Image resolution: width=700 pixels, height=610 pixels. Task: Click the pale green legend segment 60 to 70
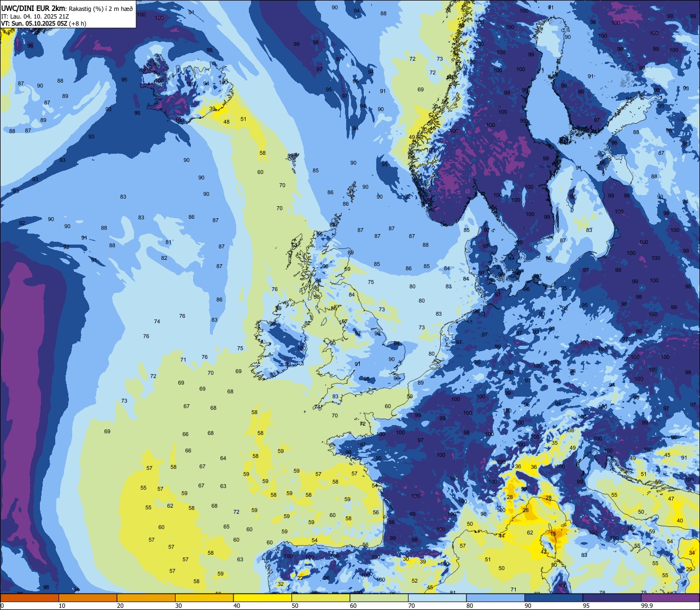pyautogui.click(x=379, y=597)
